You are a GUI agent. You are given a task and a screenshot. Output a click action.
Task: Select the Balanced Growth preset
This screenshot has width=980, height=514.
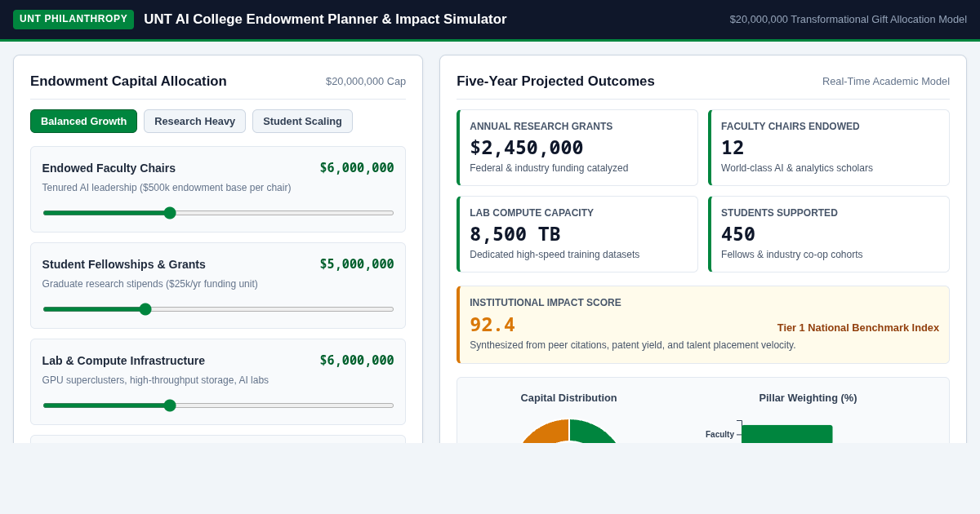click(x=83, y=122)
